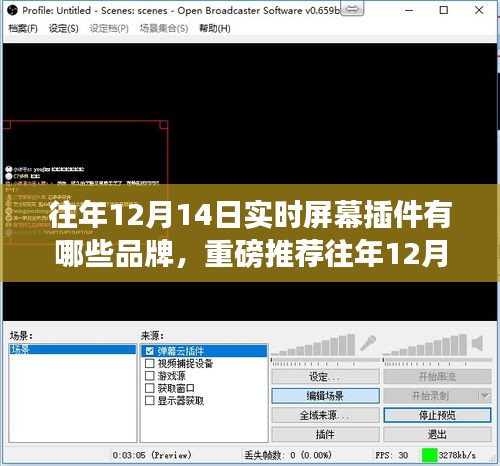Viewport: 500px width, 466px height.
Task: Expand the 开始录制 dropdown arrow
Action: tap(485, 396)
